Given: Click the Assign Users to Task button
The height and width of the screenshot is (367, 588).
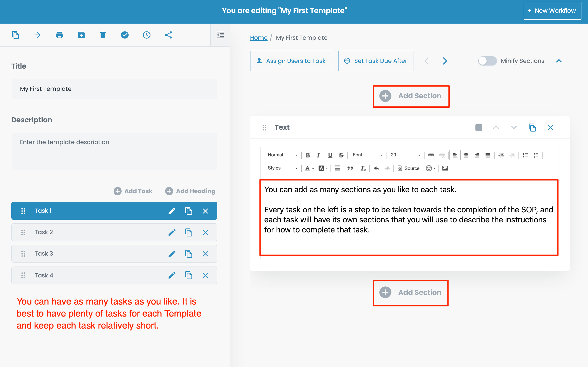Looking at the screenshot, I should pos(291,61).
